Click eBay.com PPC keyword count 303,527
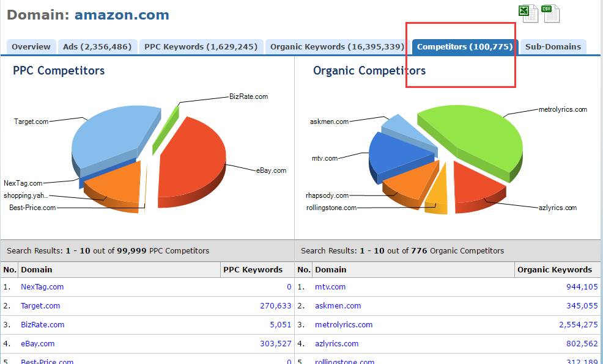The image size is (603, 364). 276,344
